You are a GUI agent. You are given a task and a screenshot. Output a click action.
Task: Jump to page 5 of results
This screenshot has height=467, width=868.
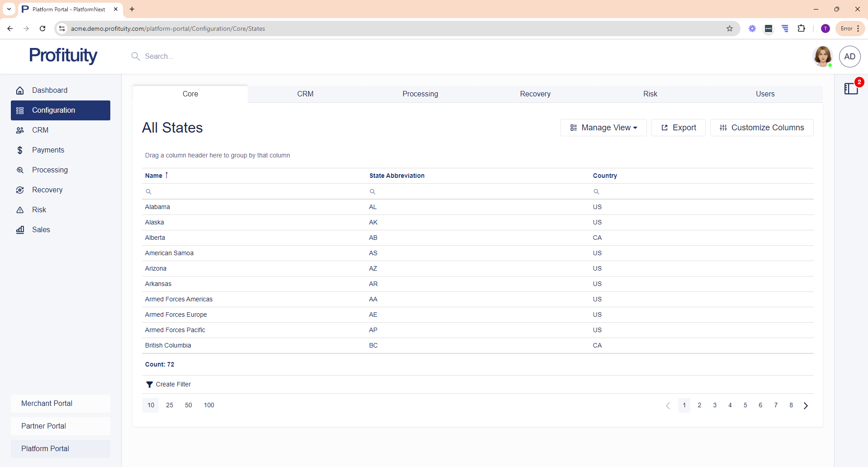click(745, 405)
